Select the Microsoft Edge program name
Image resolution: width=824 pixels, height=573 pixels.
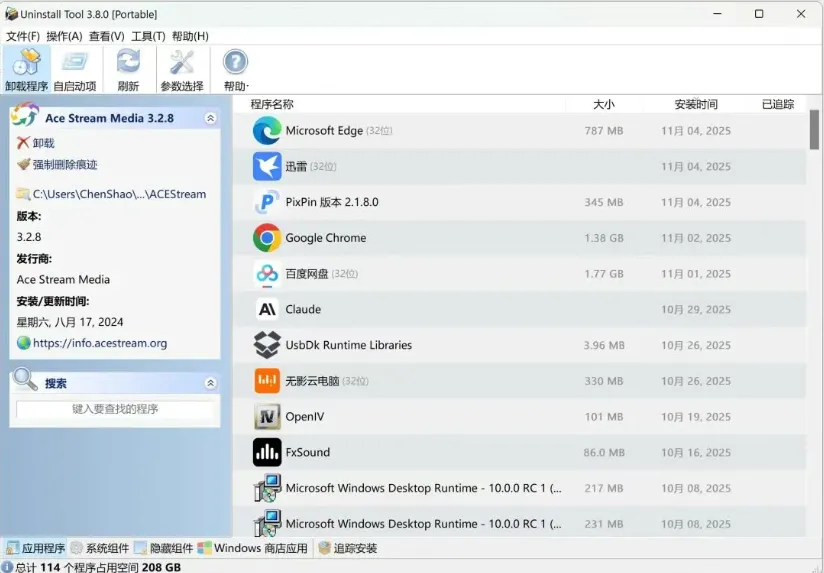(x=324, y=130)
